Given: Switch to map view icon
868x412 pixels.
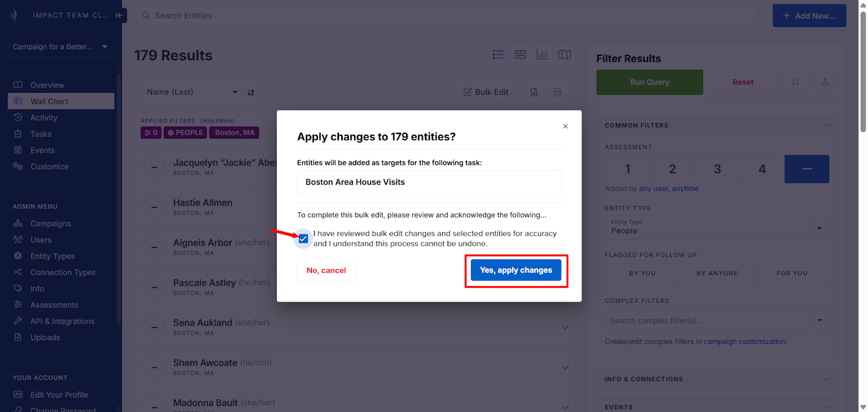Looking at the screenshot, I should (564, 54).
